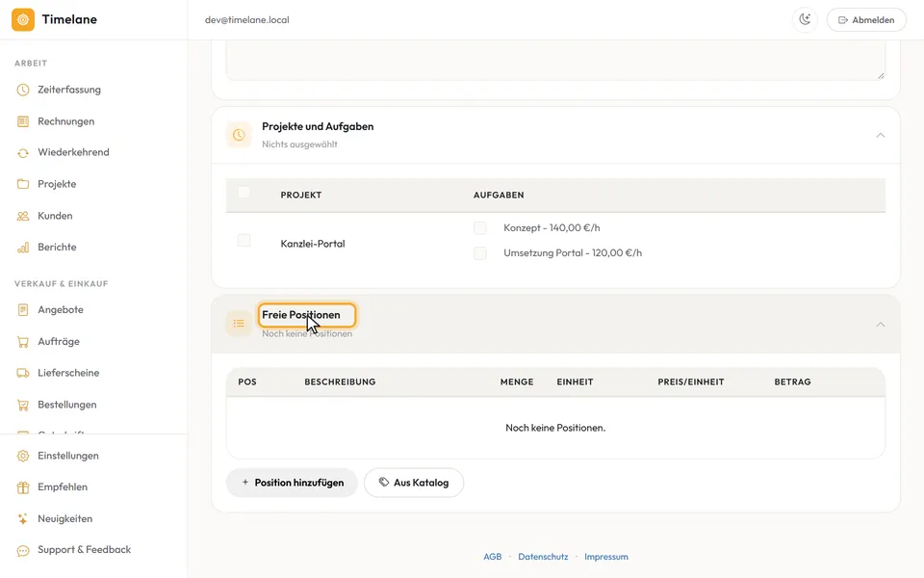Click the Support & Feedback chat icon
This screenshot has height=578, width=924.
click(23, 550)
